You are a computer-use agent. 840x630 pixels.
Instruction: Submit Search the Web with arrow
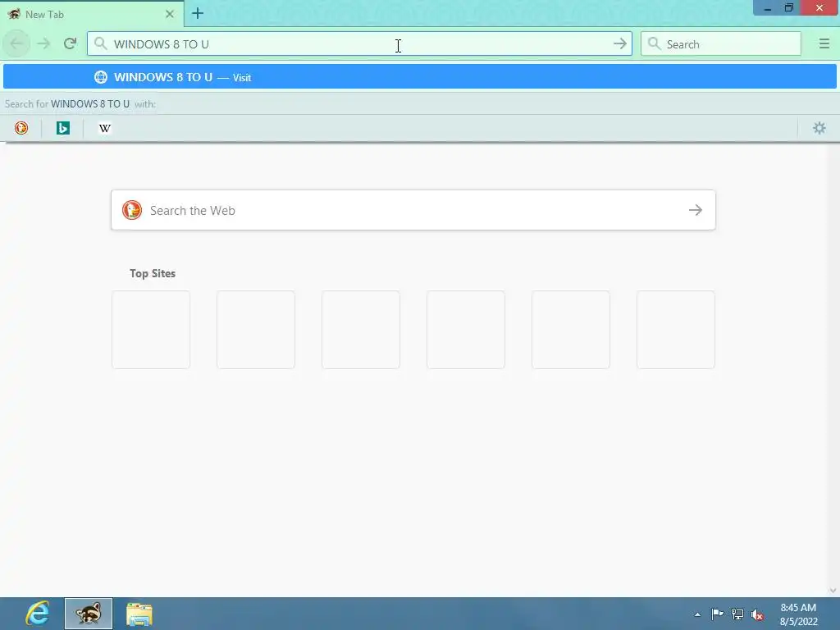(x=696, y=210)
